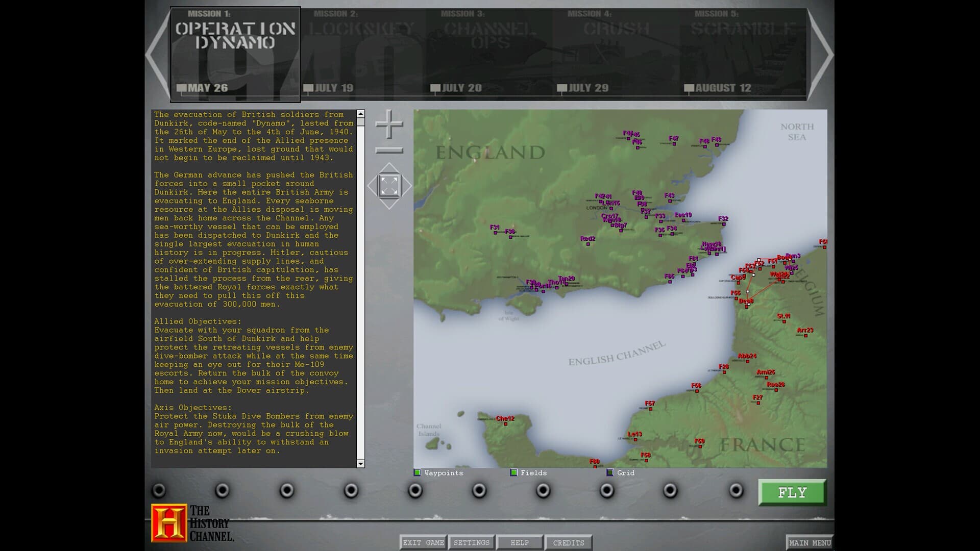Viewport: 980px width, 551px height.
Task: Click the map pan control diamond
Action: click(x=390, y=185)
